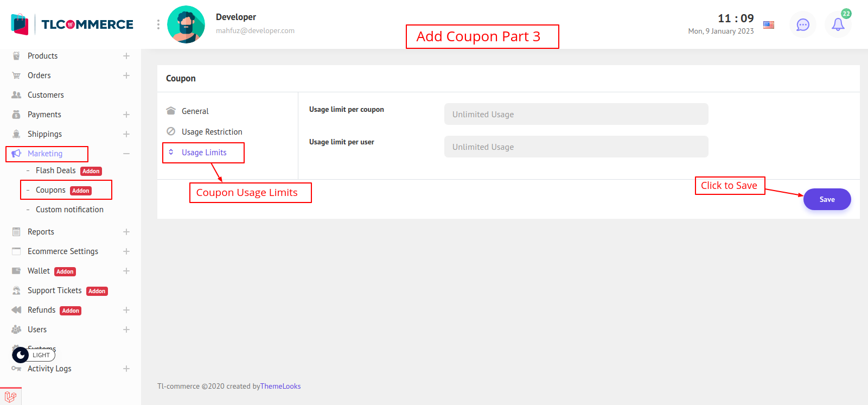868x405 pixels.
Task: Click the developer profile avatar
Action: [x=186, y=24]
